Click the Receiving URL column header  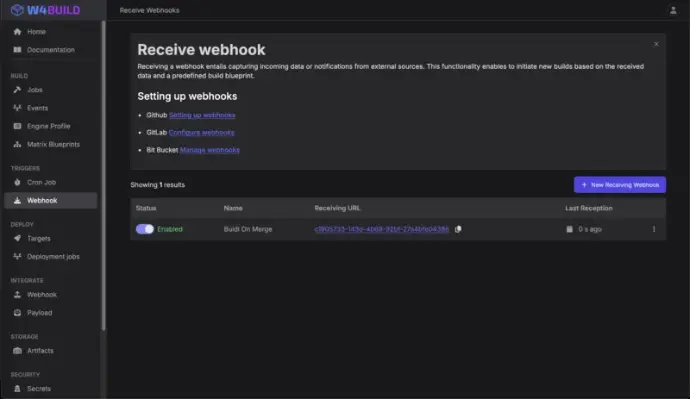click(337, 208)
